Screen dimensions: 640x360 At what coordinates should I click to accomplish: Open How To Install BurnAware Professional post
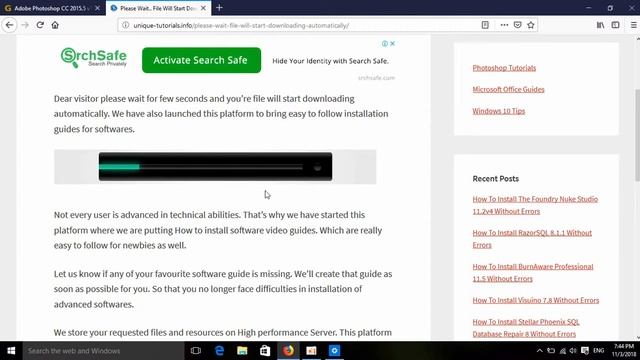pos(533,272)
